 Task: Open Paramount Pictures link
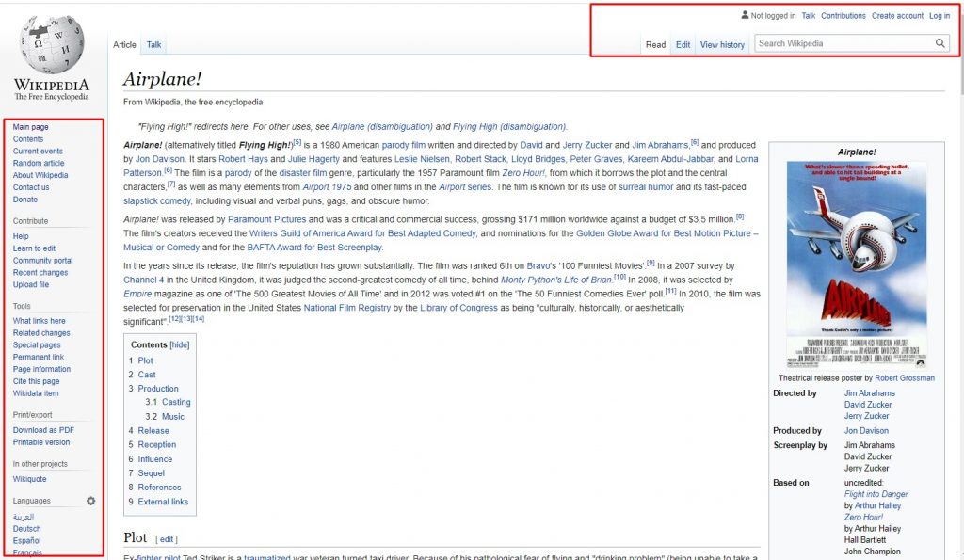[x=266, y=219]
